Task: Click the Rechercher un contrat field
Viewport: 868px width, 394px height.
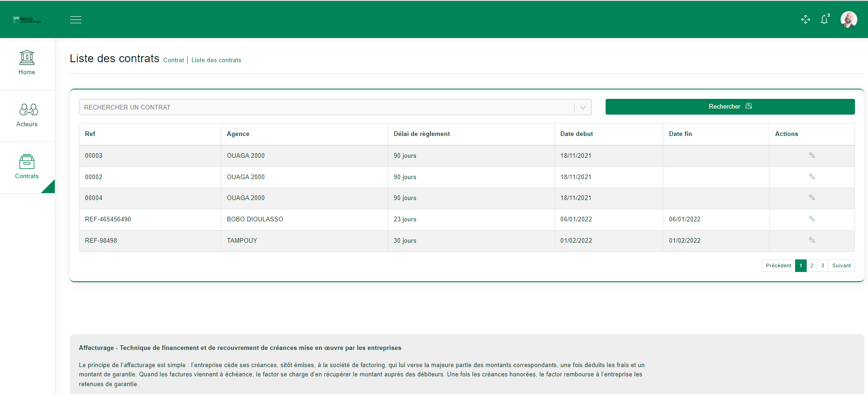Action: 325,107
